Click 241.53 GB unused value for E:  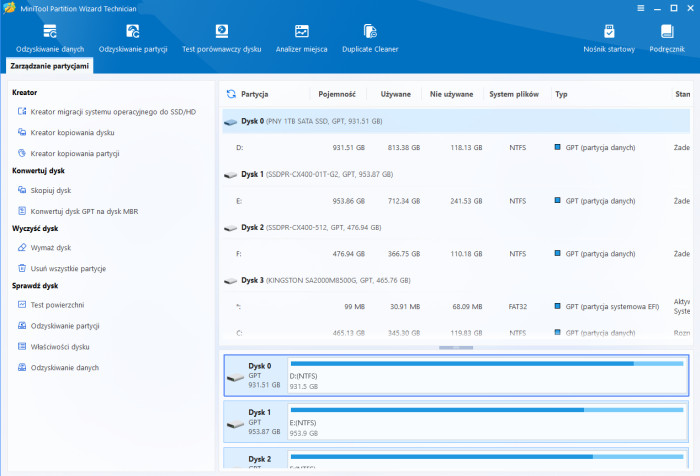click(466, 201)
